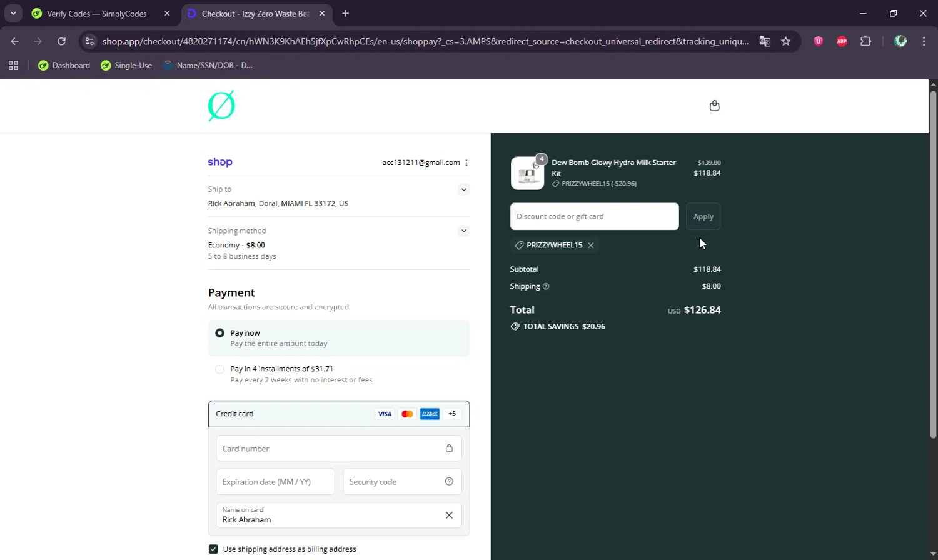
Task: Open the Name/SSN/DOB bookmark
Action: (208, 65)
